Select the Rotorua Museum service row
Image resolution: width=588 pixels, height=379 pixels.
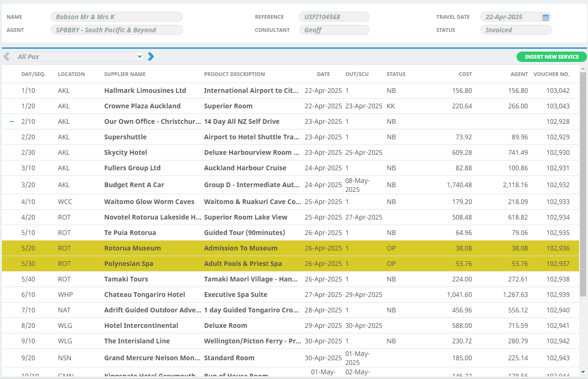click(132, 248)
